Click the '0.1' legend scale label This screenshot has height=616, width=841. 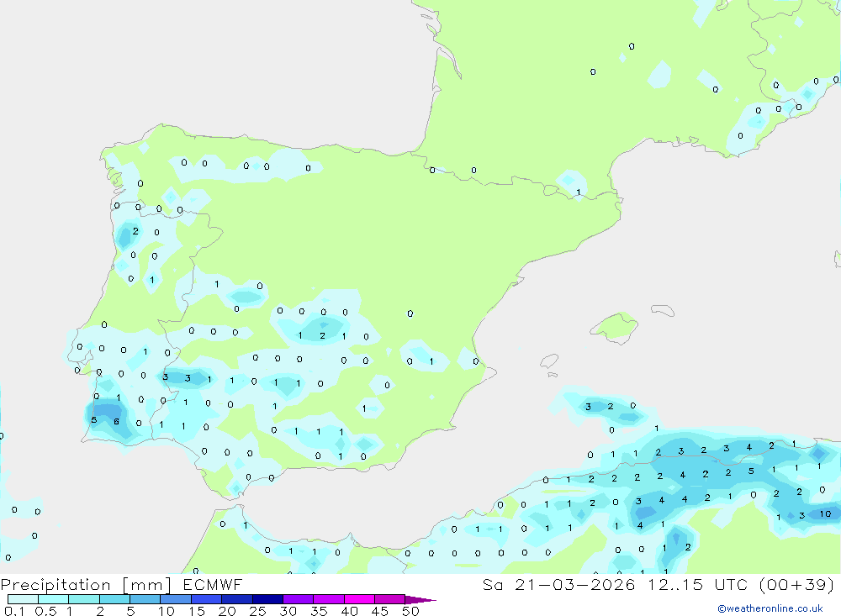[14, 611]
